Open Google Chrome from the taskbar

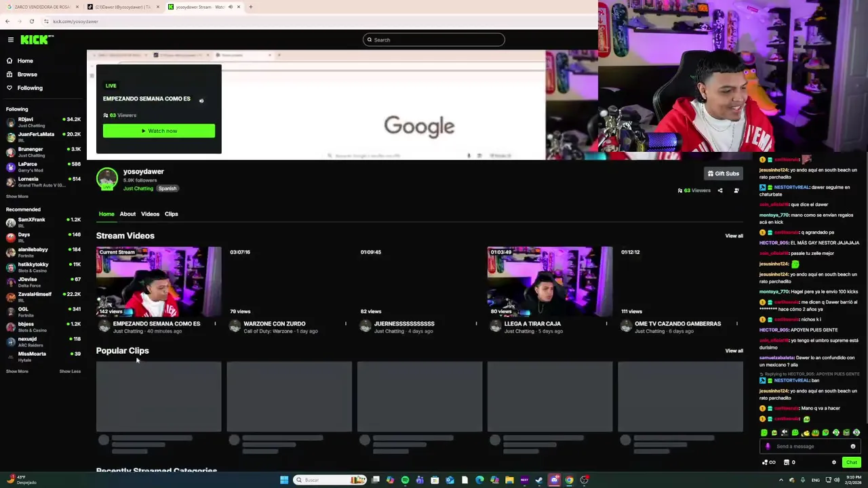pos(569,480)
